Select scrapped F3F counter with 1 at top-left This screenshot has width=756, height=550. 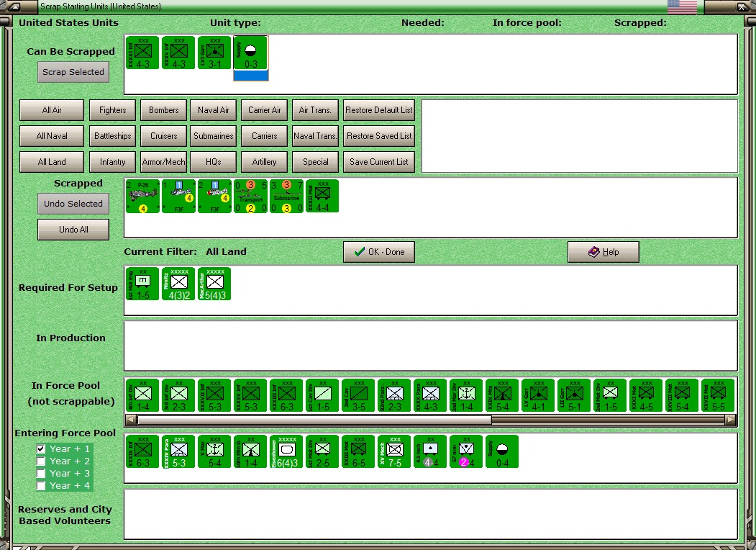point(178,196)
